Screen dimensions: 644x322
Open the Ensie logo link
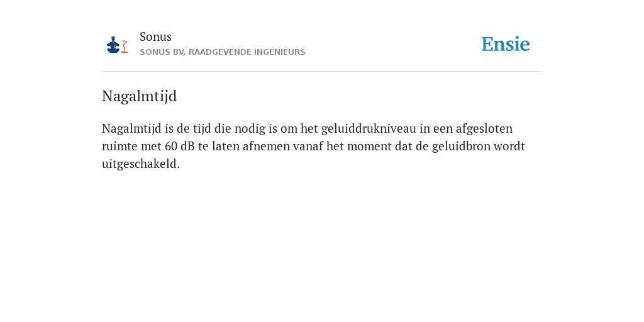coord(506,44)
